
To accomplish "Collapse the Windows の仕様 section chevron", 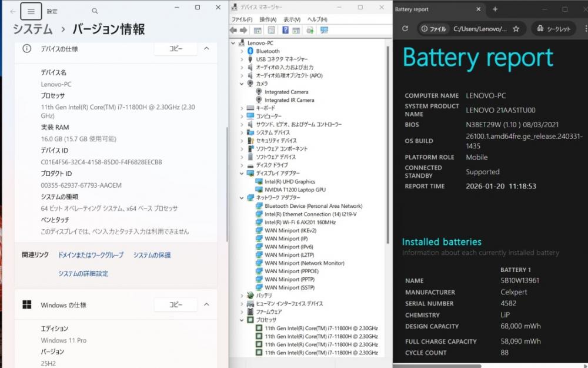I will point(206,305).
